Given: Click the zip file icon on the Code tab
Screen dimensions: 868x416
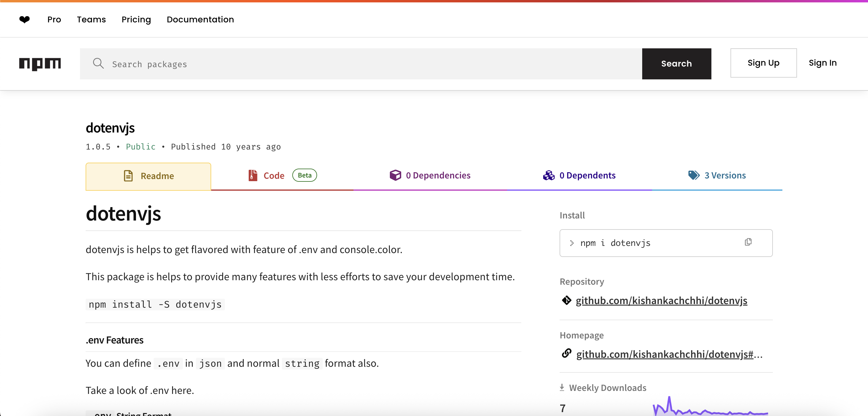Looking at the screenshot, I should click(252, 175).
